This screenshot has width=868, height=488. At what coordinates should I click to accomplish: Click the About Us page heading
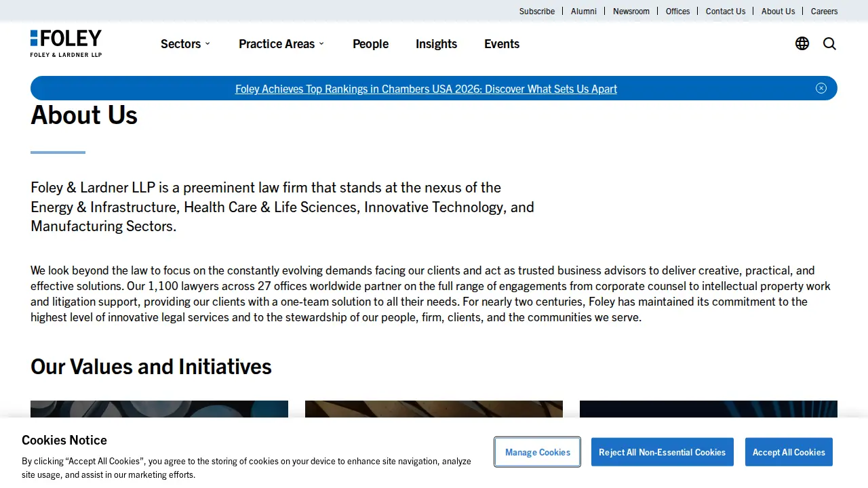(x=84, y=115)
